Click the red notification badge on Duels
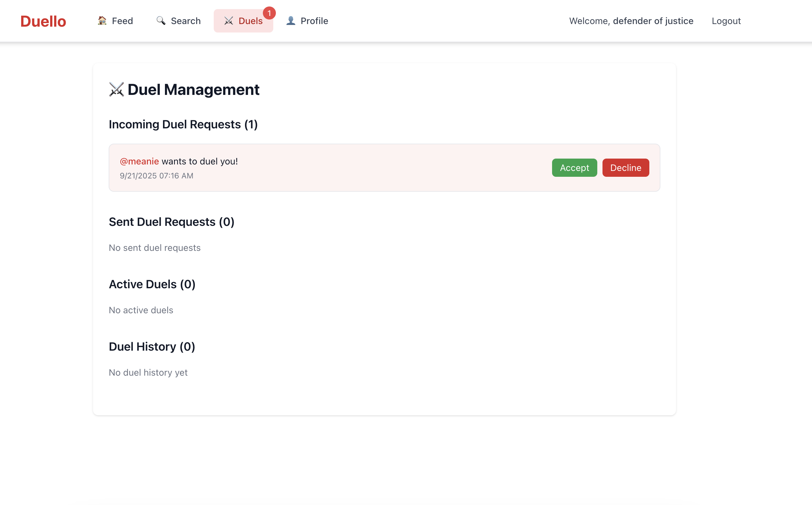This screenshot has width=812, height=505. (269, 13)
